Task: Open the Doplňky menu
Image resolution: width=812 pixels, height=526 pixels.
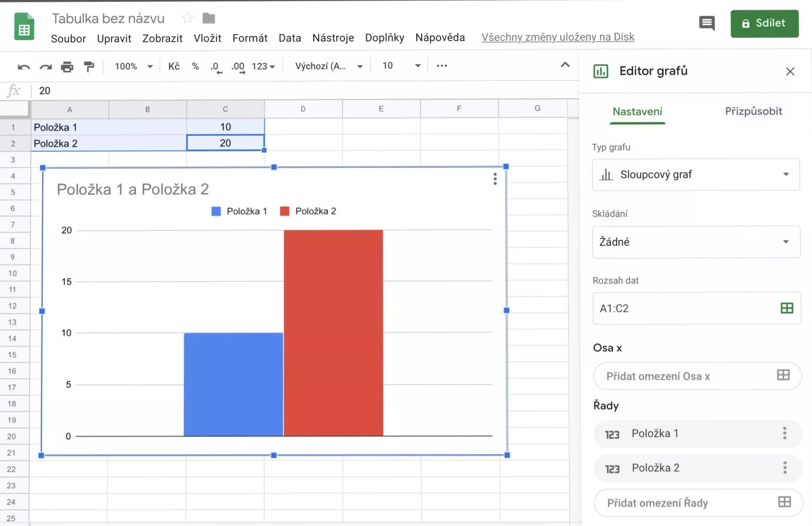Action: coord(385,38)
